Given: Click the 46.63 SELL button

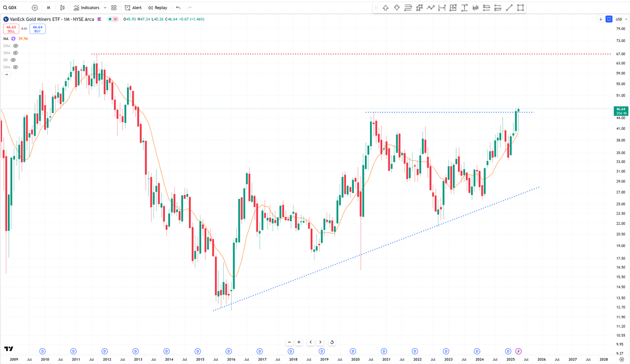Looking at the screenshot, I should click(x=11, y=29).
